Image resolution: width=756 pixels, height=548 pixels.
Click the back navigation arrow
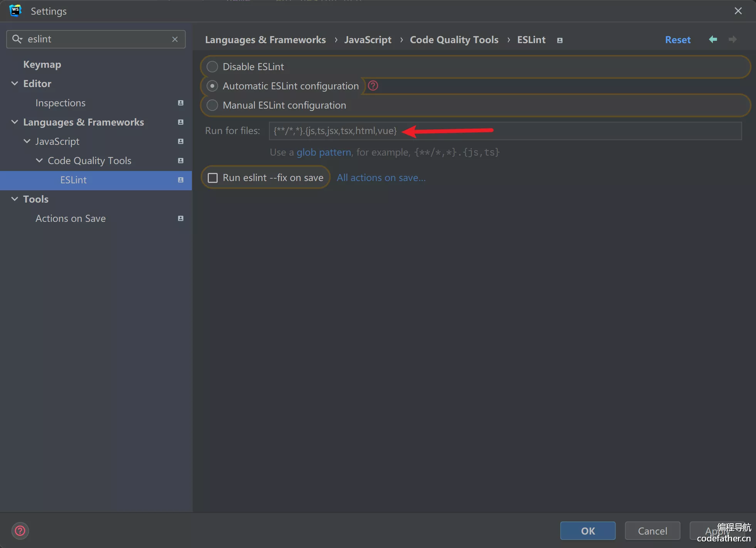[x=713, y=39]
